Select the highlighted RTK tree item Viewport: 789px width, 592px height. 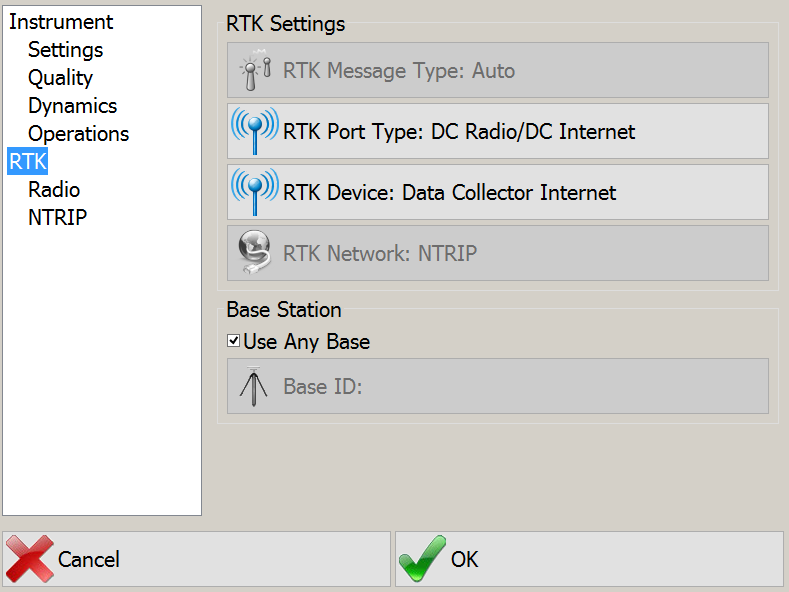coord(28,162)
